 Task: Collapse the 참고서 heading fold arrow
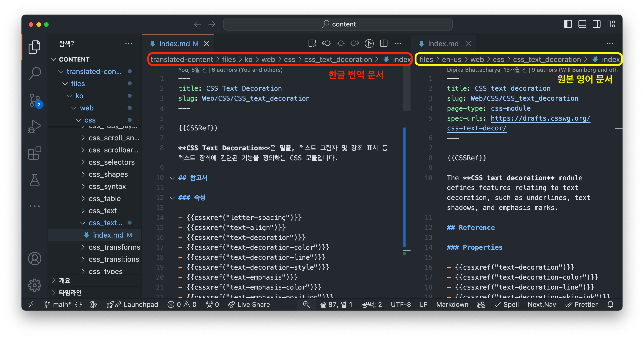[172, 178]
